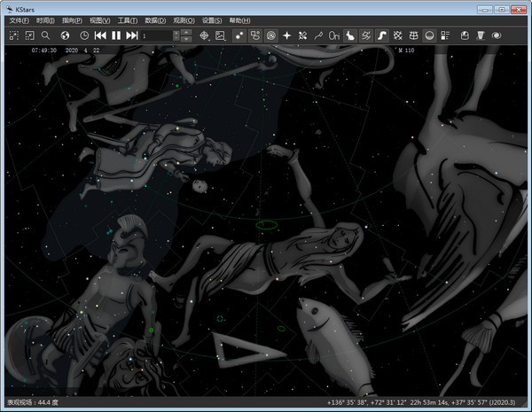Step the simulation clock backward
532x412 pixels.
[x=100, y=35]
